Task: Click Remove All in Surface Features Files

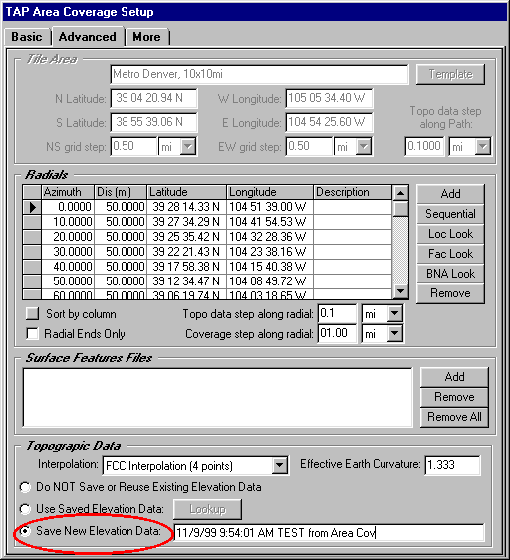Action: coord(454,417)
